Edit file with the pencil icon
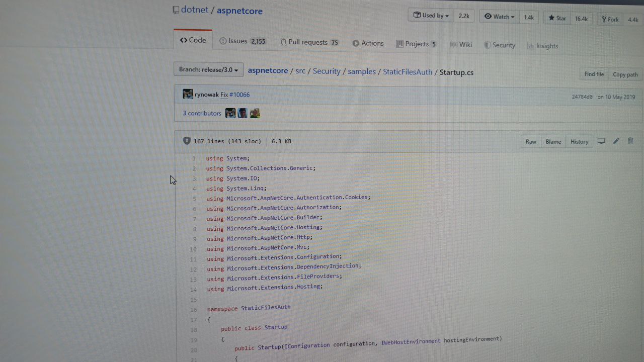 616,141
